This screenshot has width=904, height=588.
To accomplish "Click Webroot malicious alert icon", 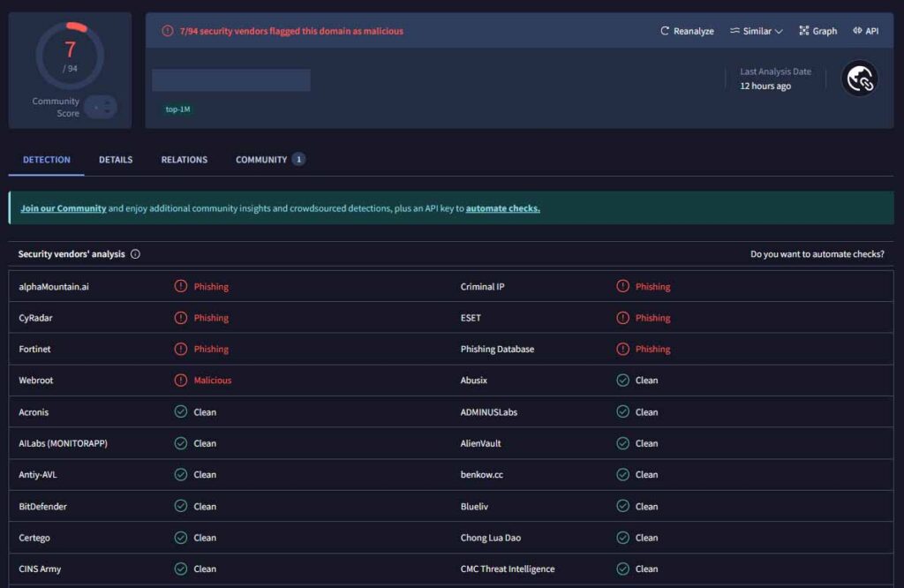I will 180,380.
